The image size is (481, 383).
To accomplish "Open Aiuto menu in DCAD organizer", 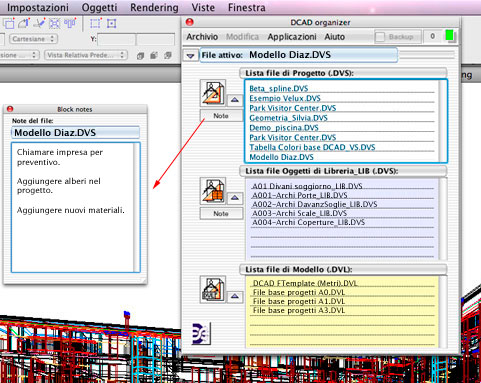I will [335, 37].
